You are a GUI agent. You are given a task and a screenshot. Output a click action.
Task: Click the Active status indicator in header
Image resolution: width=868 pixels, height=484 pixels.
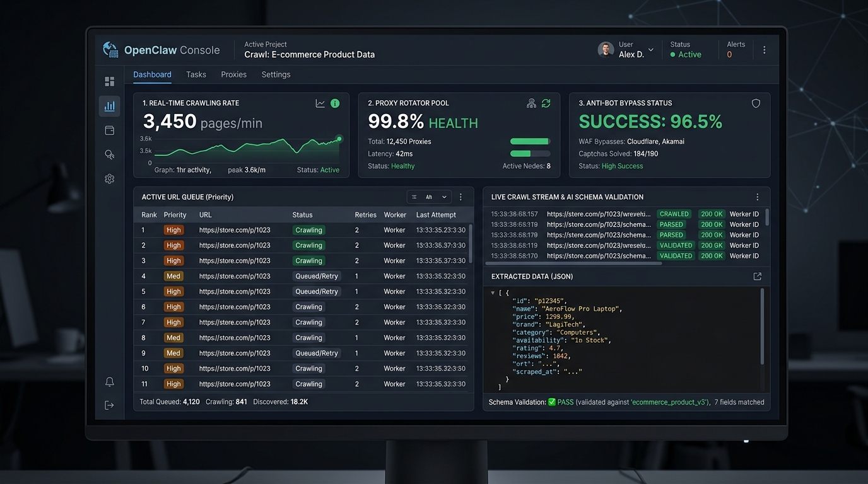coord(686,55)
